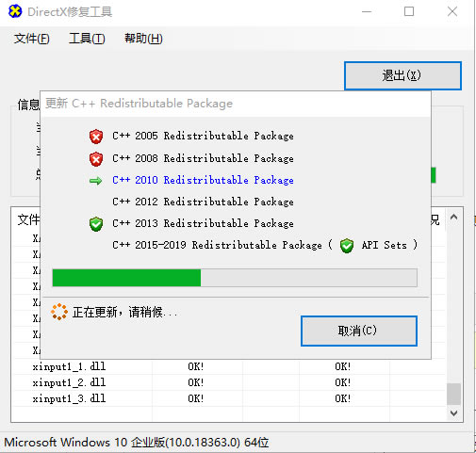Click the API Sets label

(x=384, y=245)
